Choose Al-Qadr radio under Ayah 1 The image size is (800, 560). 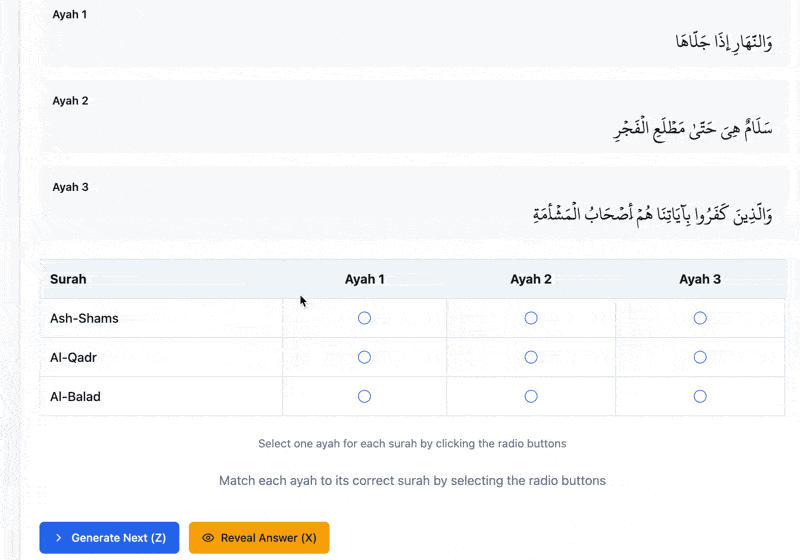[364, 357]
